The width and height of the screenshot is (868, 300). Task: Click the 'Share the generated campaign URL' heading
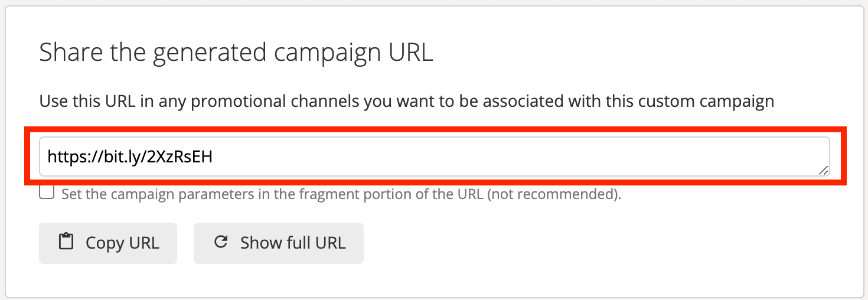tap(236, 53)
